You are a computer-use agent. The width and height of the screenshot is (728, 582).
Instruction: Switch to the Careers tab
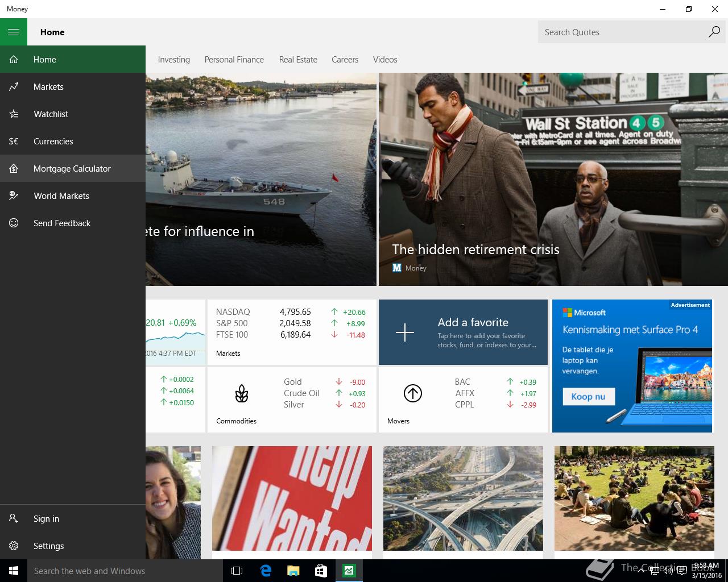click(x=345, y=60)
